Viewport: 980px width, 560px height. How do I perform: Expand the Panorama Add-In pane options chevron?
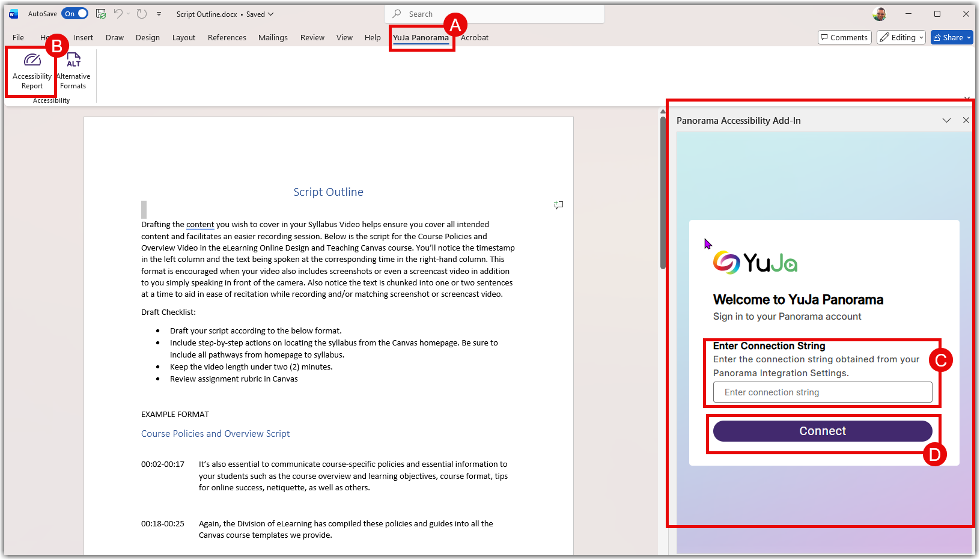click(946, 120)
